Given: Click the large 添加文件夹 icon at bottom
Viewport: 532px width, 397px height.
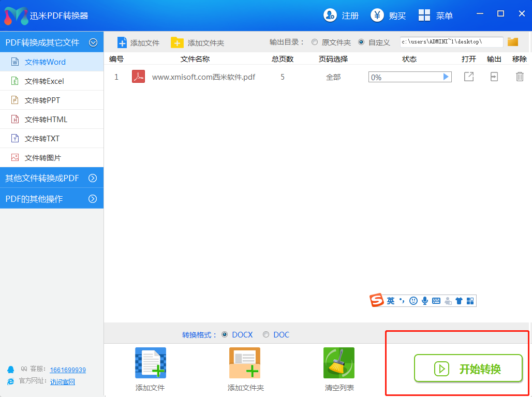Looking at the screenshot, I should 245,363.
